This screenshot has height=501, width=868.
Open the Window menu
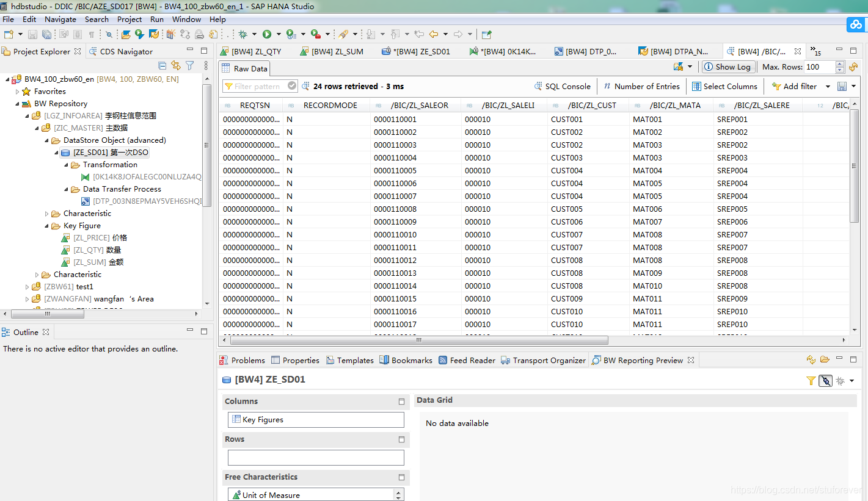(186, 19)
